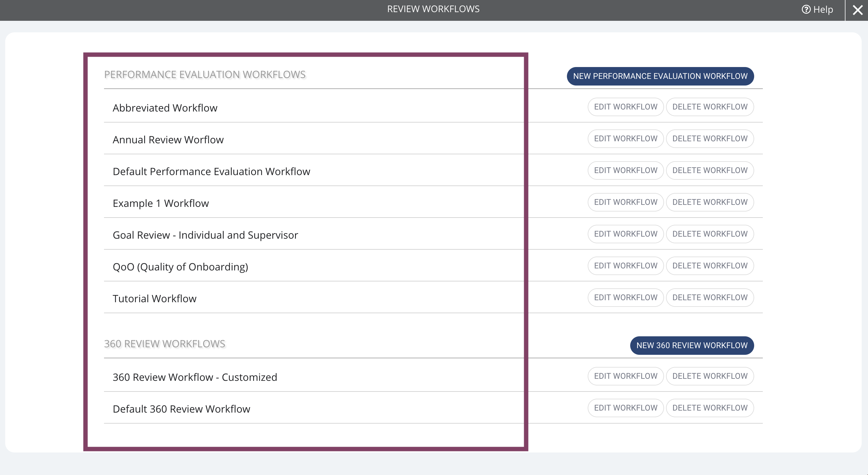Screen dimensions: 868x475
Task: Click the Help question mark icon
Action: [806, 10]
